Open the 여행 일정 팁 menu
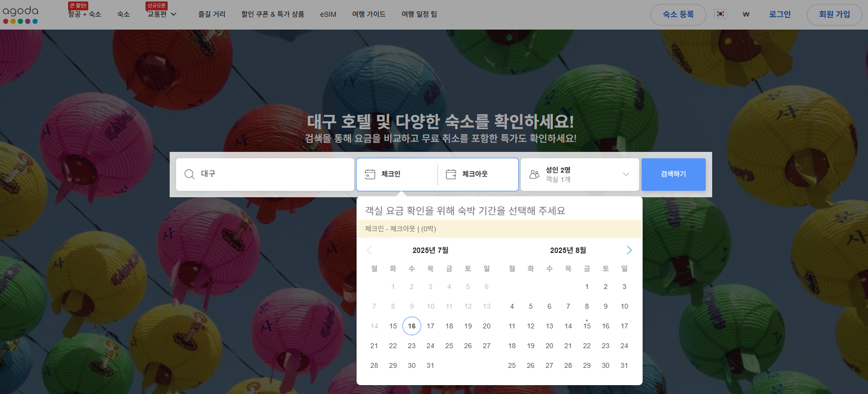Image resolution: width=868 pixels, height=394 pixels. click(419, 14)
